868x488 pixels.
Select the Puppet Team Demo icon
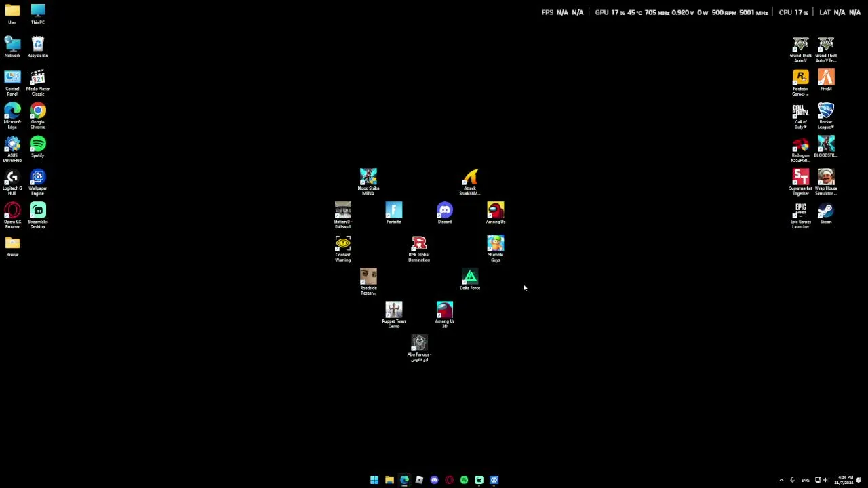(394, 315)
